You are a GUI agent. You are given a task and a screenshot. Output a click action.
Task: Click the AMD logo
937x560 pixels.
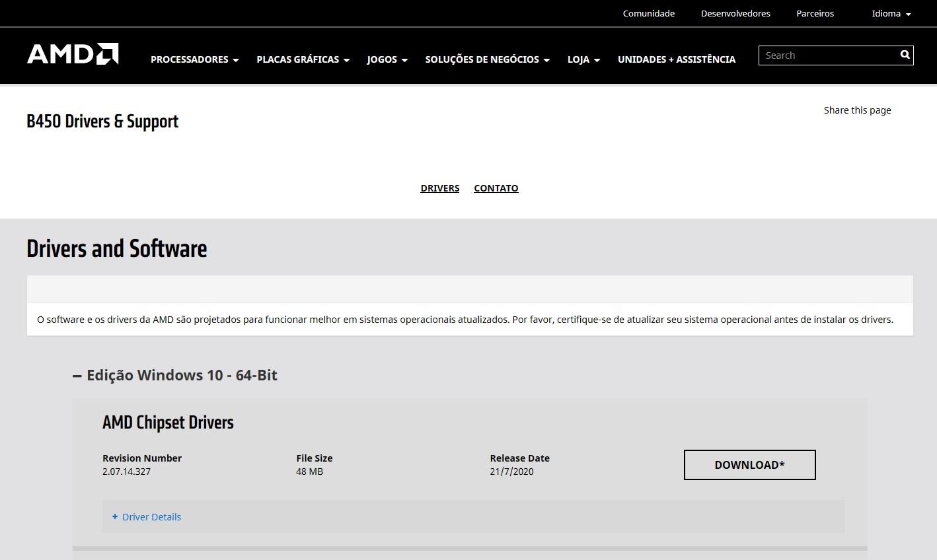pyautogui.click(x=73, y=54)
